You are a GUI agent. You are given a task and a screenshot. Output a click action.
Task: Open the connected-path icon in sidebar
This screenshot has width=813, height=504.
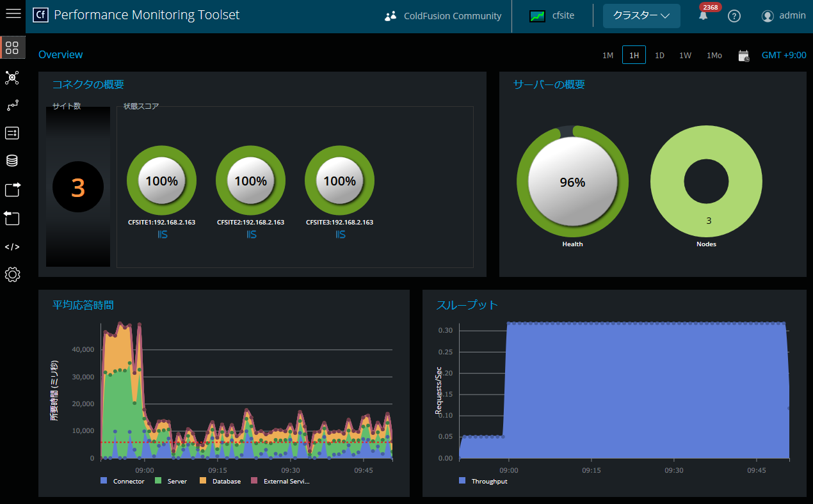point(12,106)
